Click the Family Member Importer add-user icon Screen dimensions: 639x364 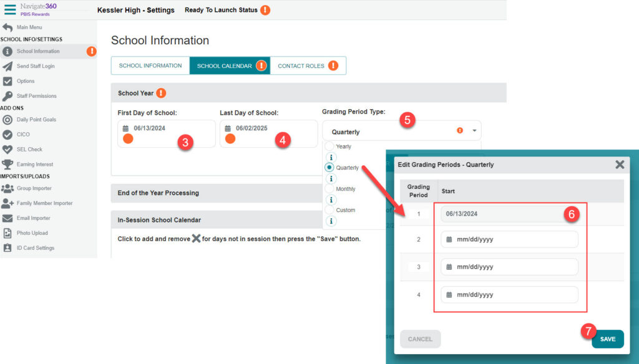tap(7, 203)
